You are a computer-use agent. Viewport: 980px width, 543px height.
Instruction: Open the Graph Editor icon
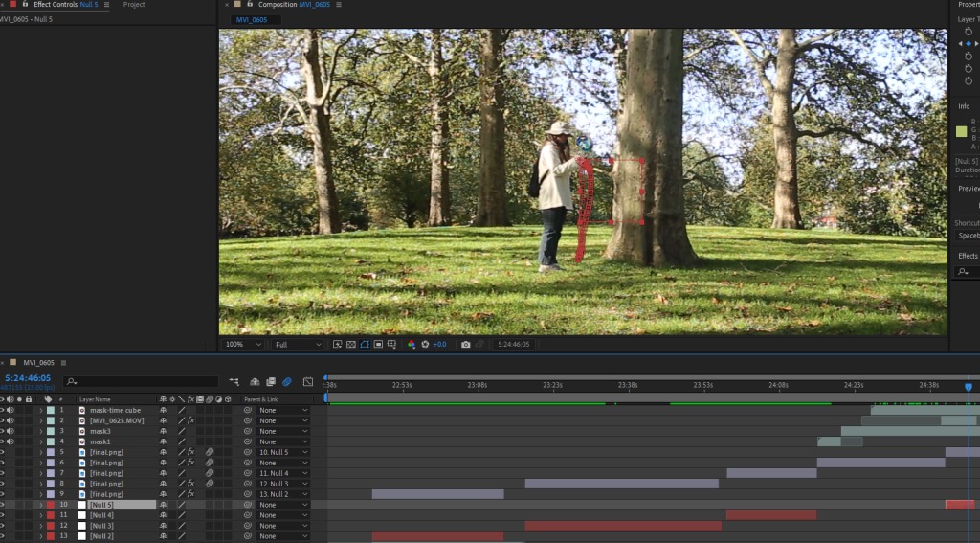[x=308, y=381]
